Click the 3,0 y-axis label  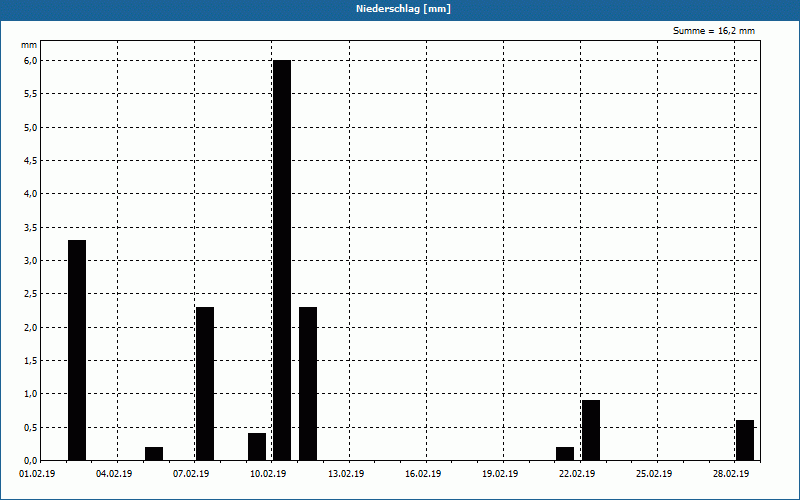31,261
